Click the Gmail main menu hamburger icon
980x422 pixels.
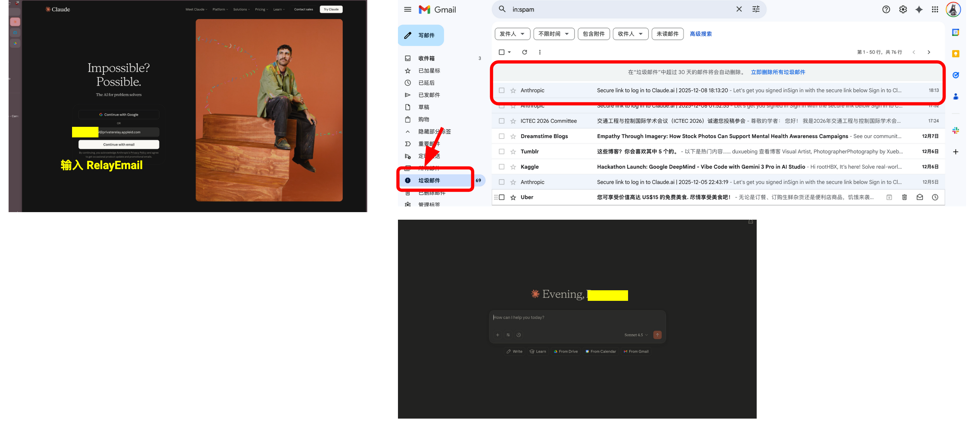(x=407, y=9)
